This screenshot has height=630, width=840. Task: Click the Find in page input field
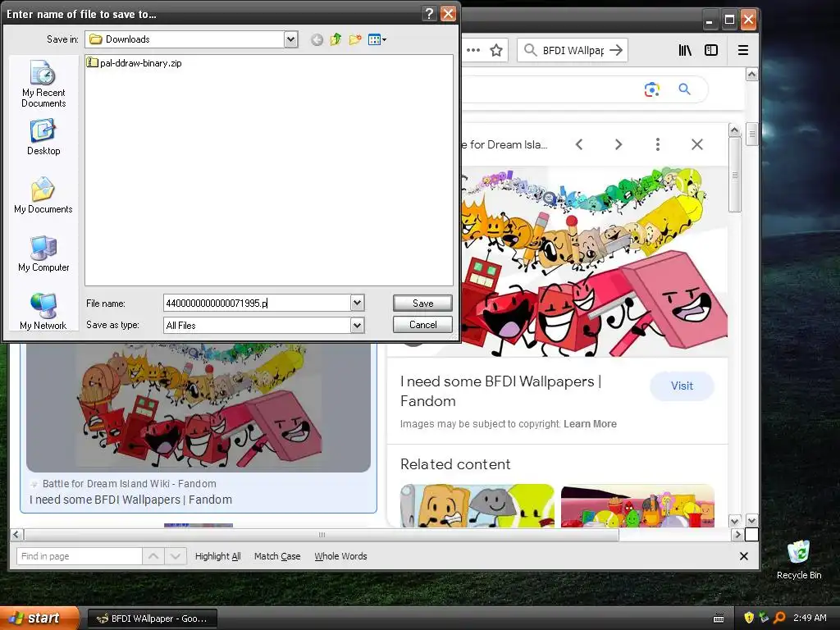tap(80, 556)
